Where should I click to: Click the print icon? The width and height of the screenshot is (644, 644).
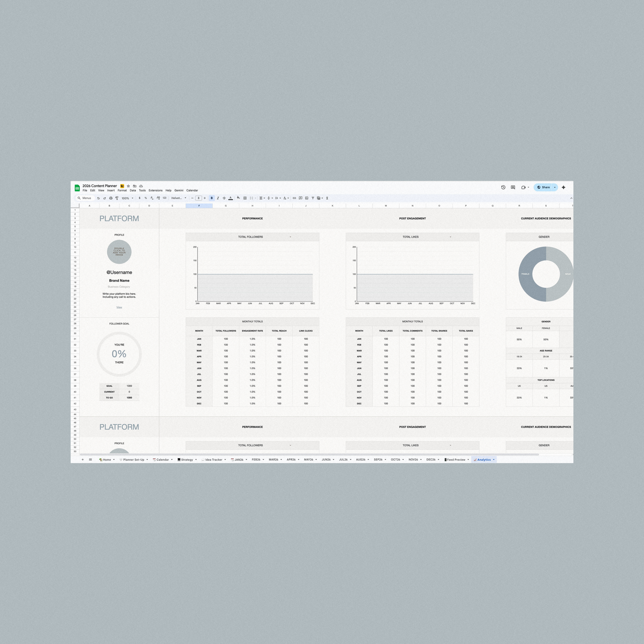(x=110, y=198)
